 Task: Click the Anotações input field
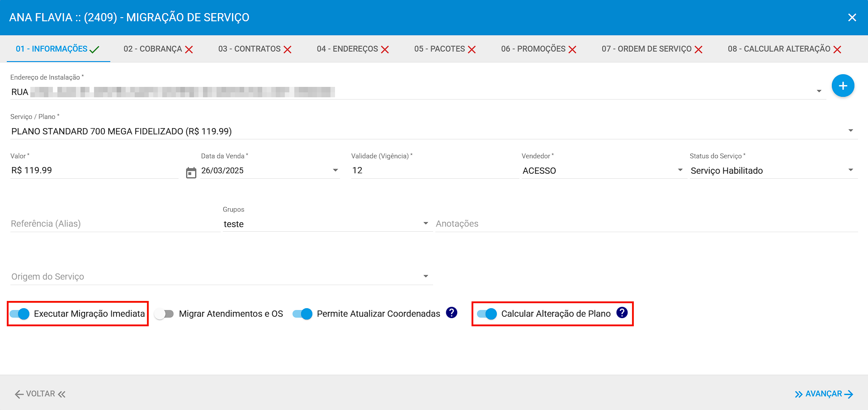tap(646, 224)
